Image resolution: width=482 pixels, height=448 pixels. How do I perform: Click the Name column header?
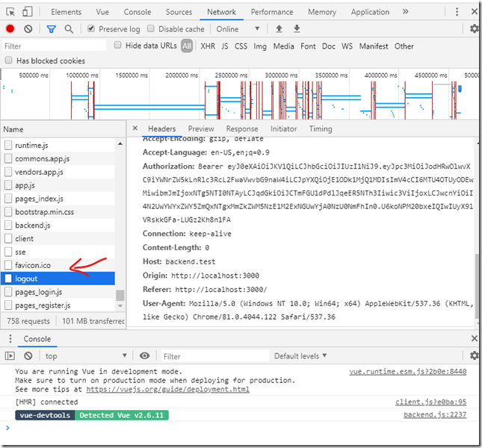tap(63, 129)
